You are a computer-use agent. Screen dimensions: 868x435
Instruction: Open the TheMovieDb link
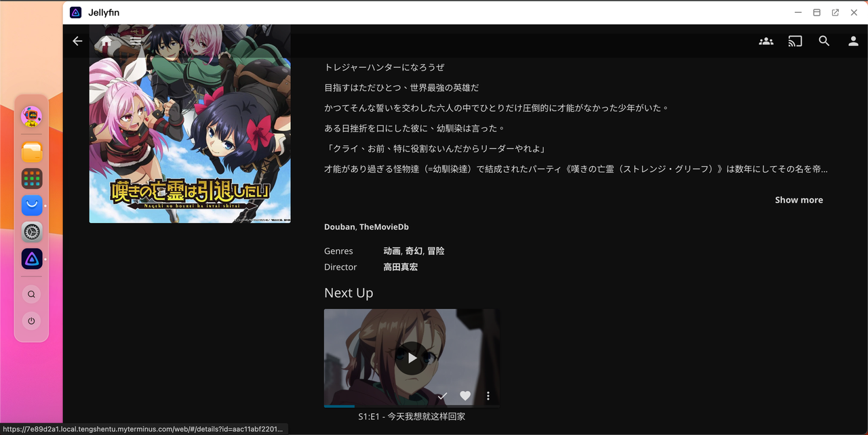coord(384,227)
